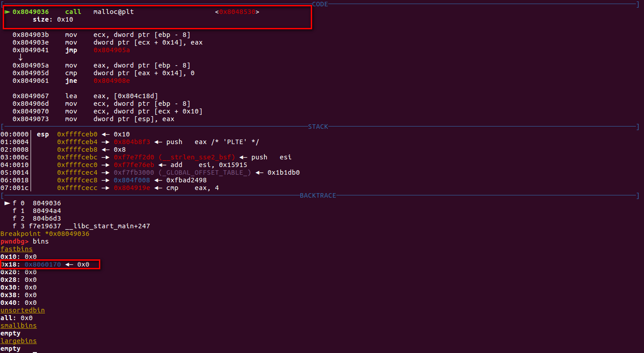644x353 pixels.
Task: Click the 'size: 0x10' argument line
Action: tap(53, 19)
